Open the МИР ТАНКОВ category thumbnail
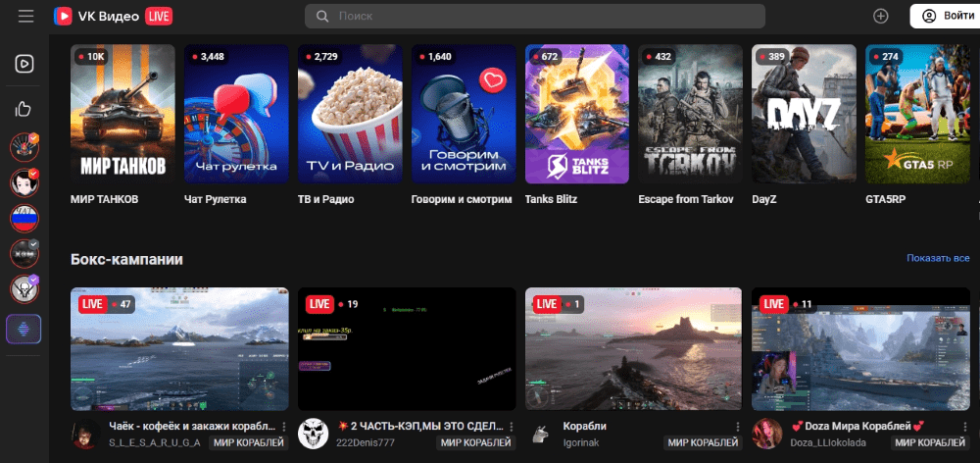The height and width of the screenshot is (463, 980). 123,114
